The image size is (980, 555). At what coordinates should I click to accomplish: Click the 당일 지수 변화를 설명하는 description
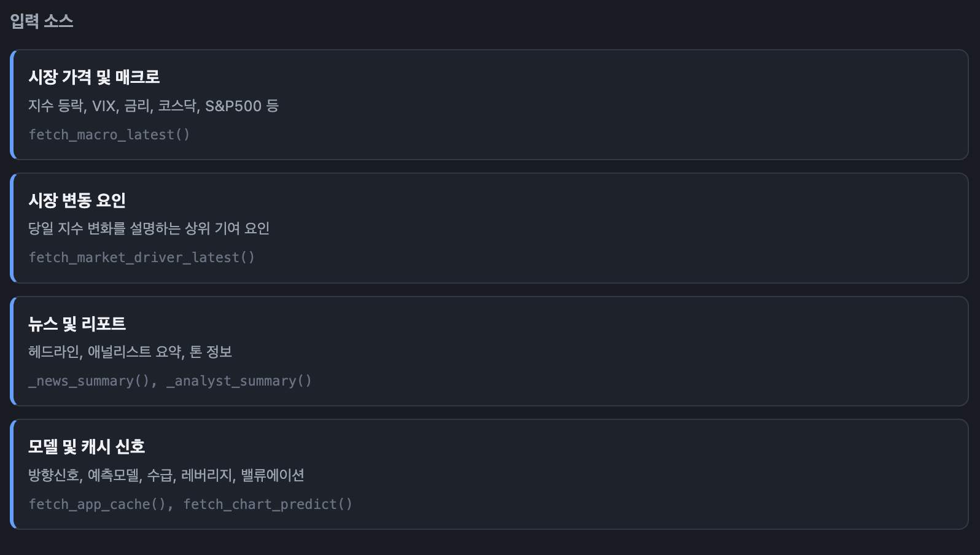(x=149, y=228)
